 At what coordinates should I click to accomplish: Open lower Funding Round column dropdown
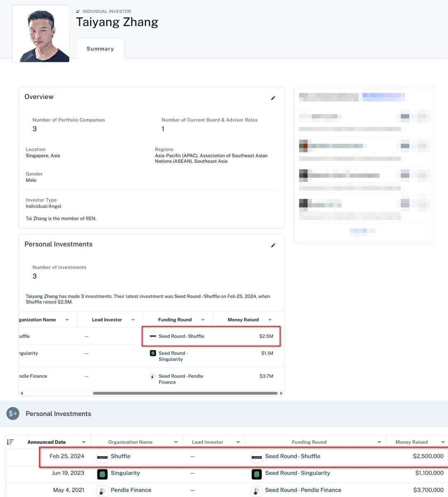(379, 442)
